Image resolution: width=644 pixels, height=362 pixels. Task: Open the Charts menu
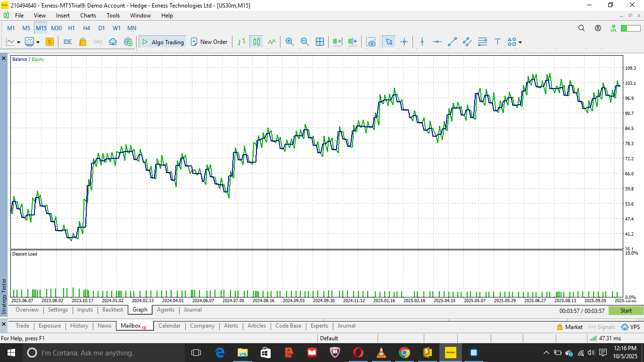[x=88, y=16]
